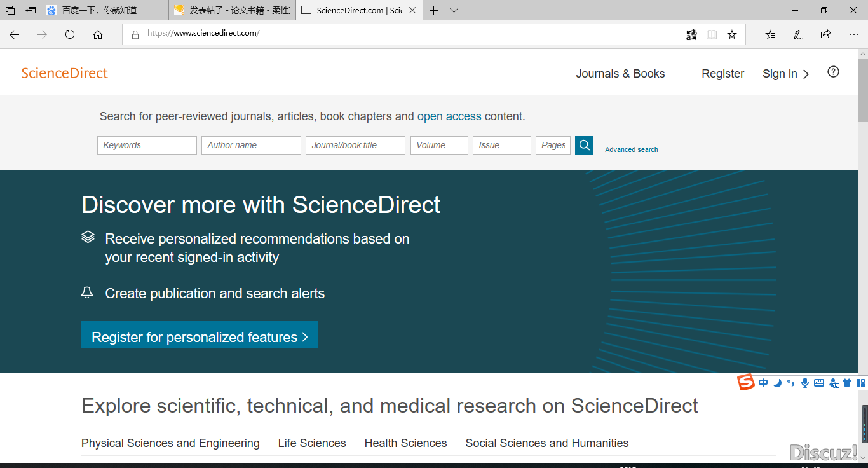Open the help question mark icon

(833, 72)
